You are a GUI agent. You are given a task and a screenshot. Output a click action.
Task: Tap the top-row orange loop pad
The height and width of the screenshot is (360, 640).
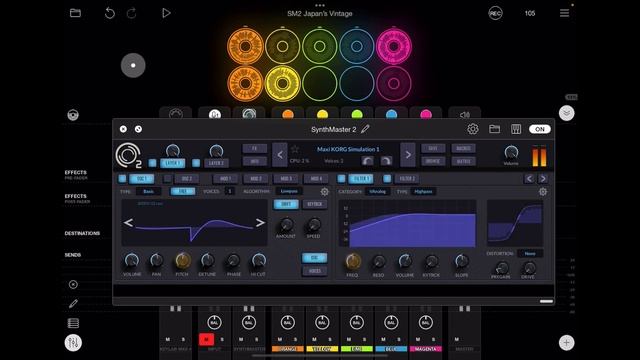coord(245,46)
